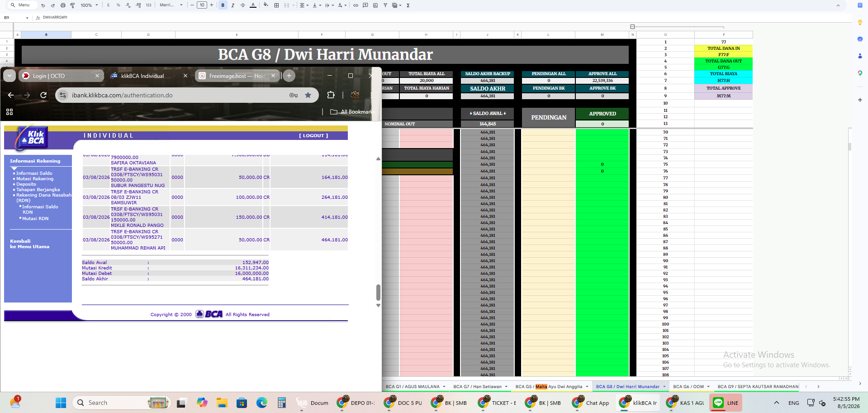
Task: Decrease the font size
Action: [x=192, y=5]
